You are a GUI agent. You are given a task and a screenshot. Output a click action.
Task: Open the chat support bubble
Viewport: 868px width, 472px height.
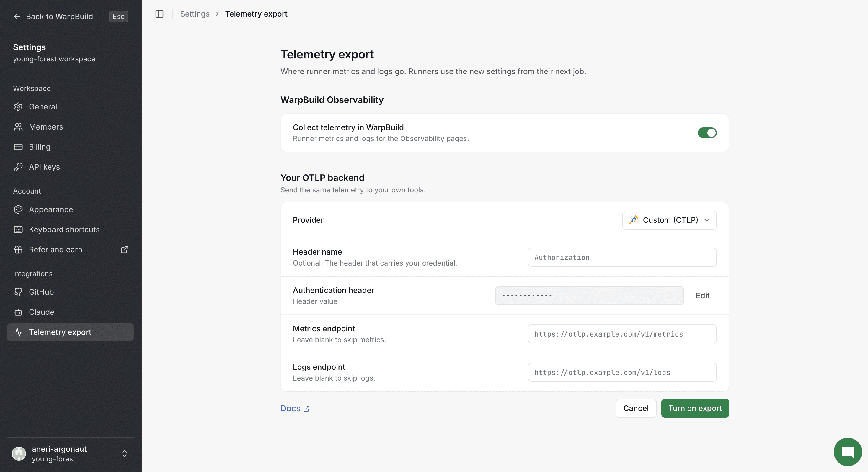(847, 452)
